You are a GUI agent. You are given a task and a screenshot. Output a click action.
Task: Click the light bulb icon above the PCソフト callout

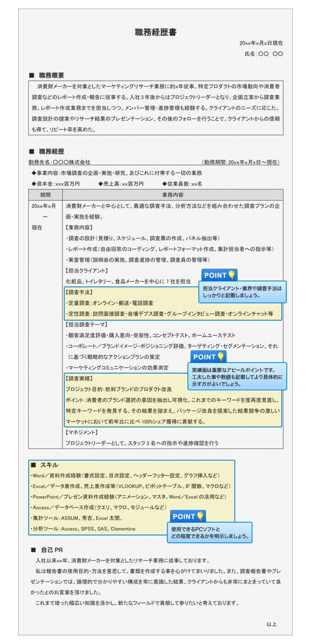tap(200, 516)
